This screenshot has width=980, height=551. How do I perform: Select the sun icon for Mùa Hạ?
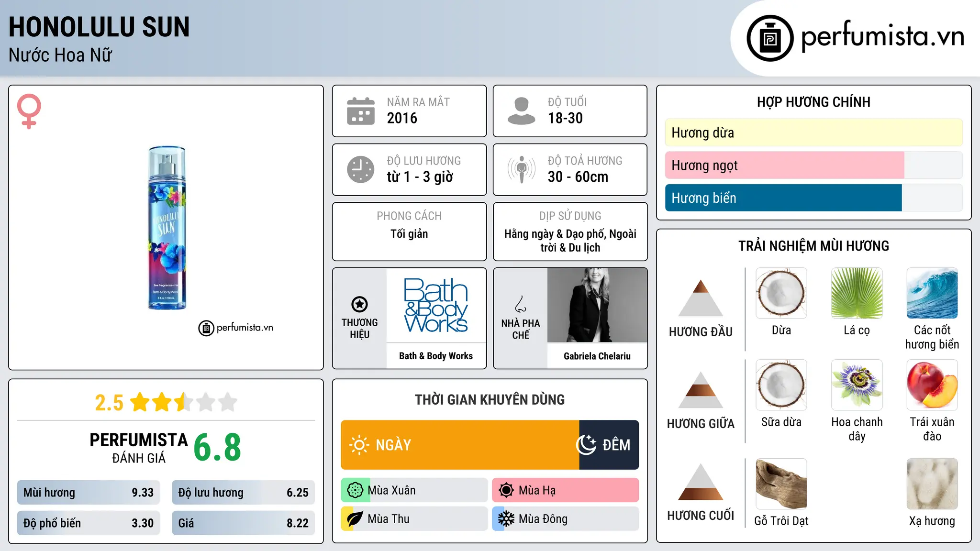506,490
